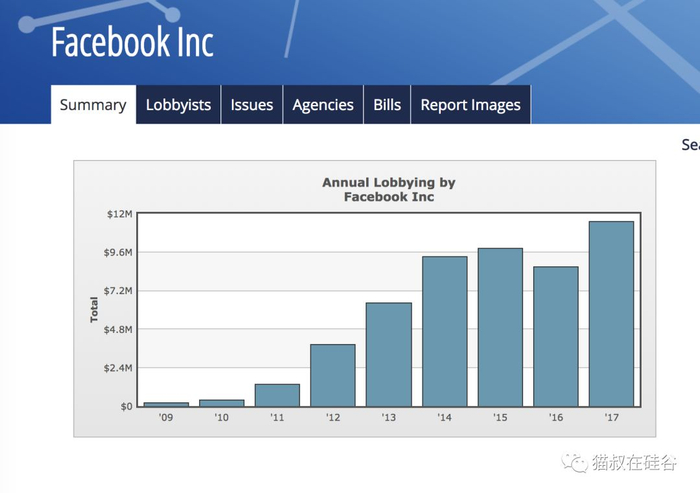Click the Facebook Inc page heading

132,42
